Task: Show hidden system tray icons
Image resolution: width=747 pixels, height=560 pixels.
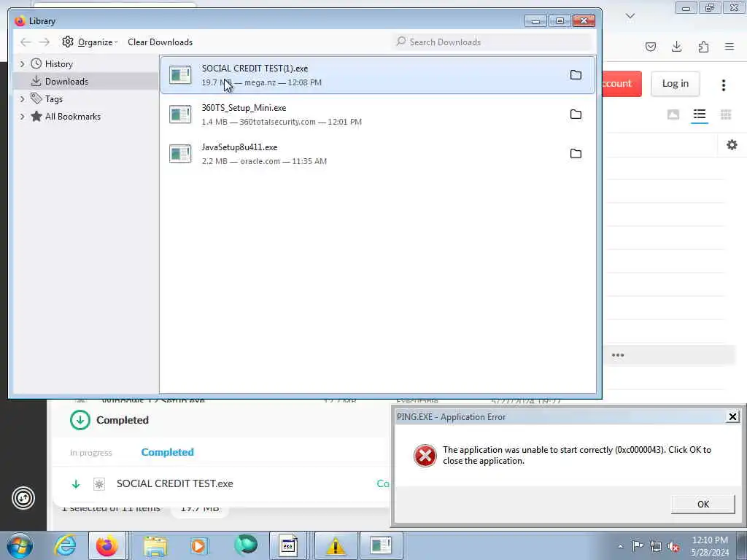Action: [620, 546]
